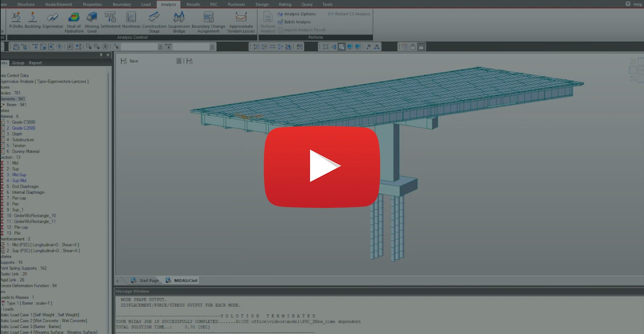Toggle element number display

click(377, 47)
